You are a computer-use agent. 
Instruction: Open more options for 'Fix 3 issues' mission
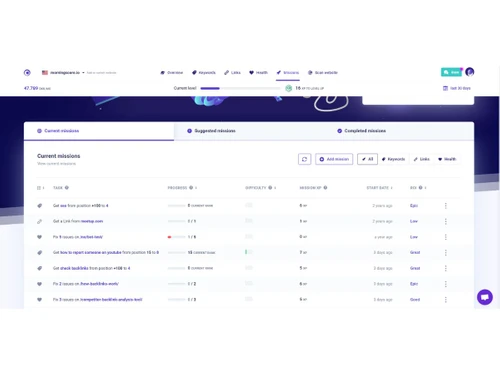tap(446, 300)
